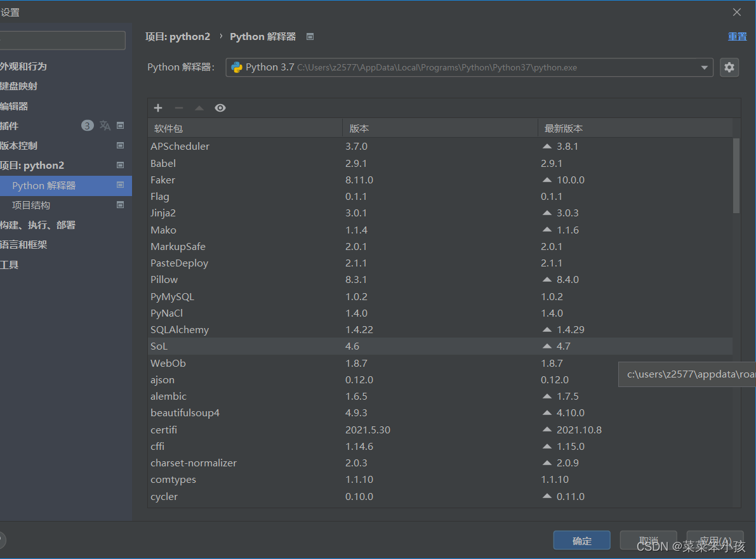This screenshot has width=756, height=559.
Task: Select the PasteDeploy package row
Action: click(x=440, y=263)
